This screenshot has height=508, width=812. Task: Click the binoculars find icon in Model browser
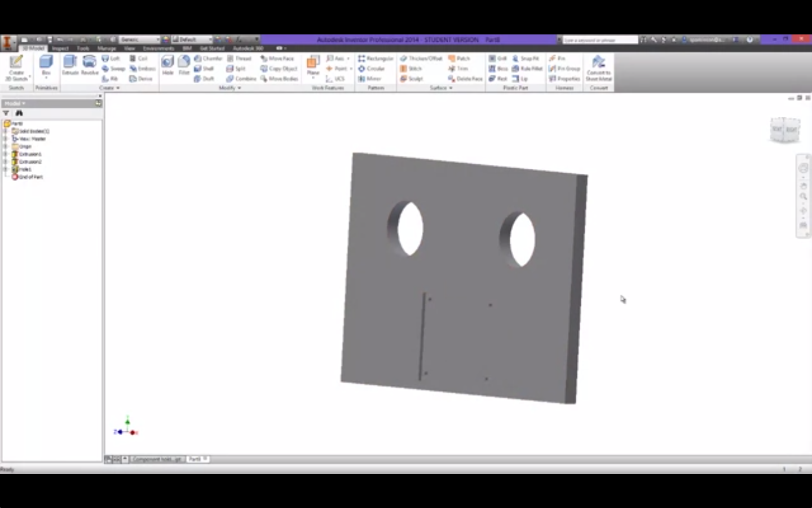pyautogui.click(x=19, y=113)
